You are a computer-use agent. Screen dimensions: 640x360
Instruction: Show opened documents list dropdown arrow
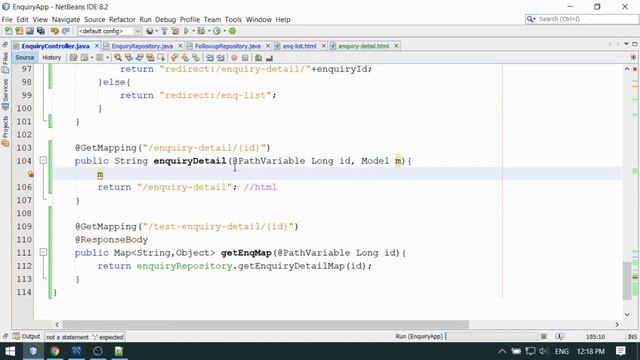626,44
